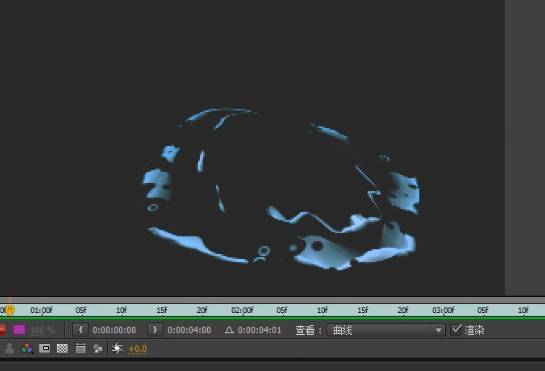Click the yellow current time indicator
545x371 pixels.
(x=10, y=310)
